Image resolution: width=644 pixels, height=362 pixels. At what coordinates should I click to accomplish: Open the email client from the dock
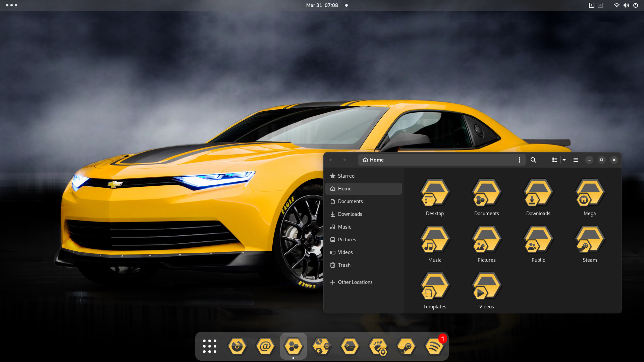click(x=265, y=346)
